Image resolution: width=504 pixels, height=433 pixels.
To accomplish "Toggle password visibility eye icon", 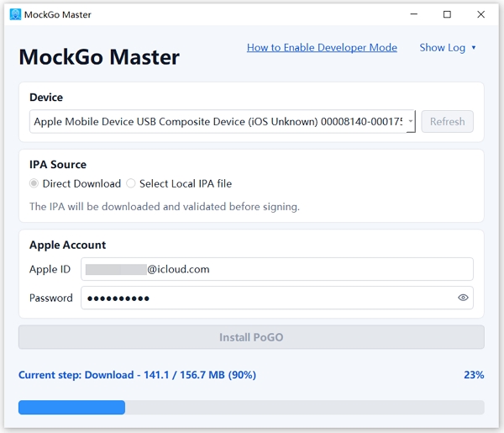I will coord(463,298).
